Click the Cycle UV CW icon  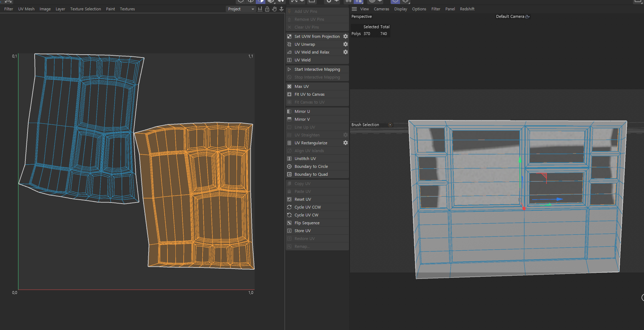pos(289,215)
